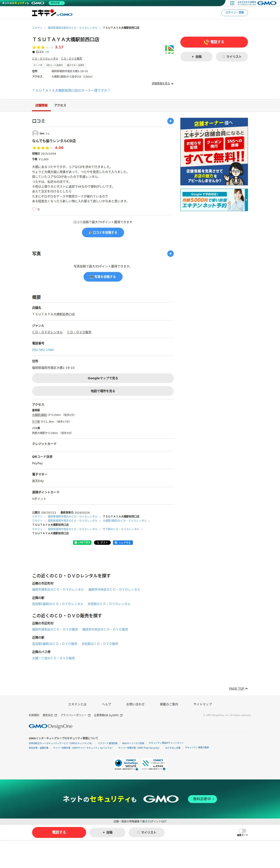Click Googleマップで見る button
Viewport: 280px width, 868px height.
tap(103, 378)
